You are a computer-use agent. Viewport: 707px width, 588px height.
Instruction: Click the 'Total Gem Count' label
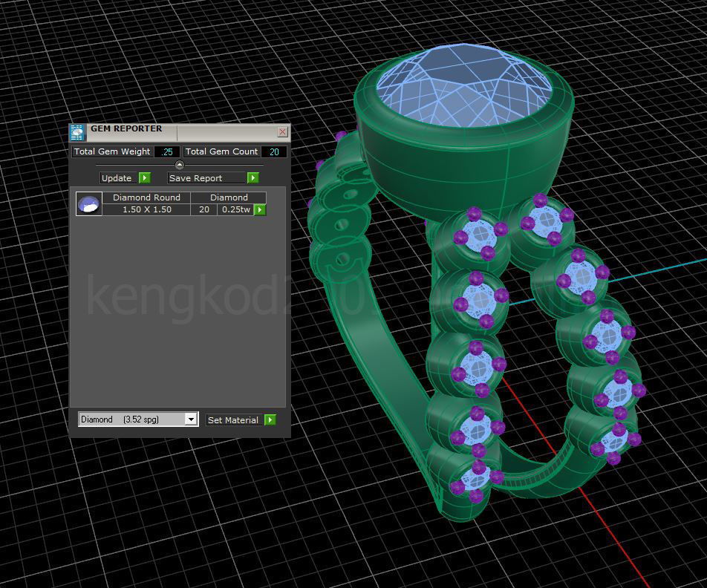pyautogui.click(x=221, y=151)
